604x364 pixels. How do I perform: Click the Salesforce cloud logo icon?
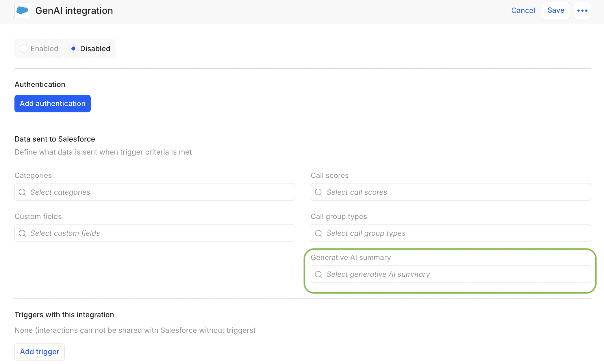click(22, 10)
